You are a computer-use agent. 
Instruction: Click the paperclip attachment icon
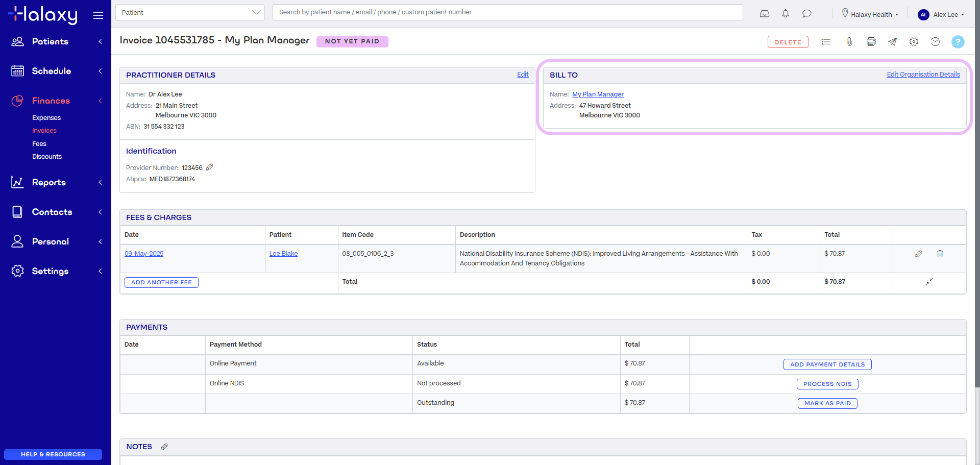pyautogui.click(x=849, y=42)
